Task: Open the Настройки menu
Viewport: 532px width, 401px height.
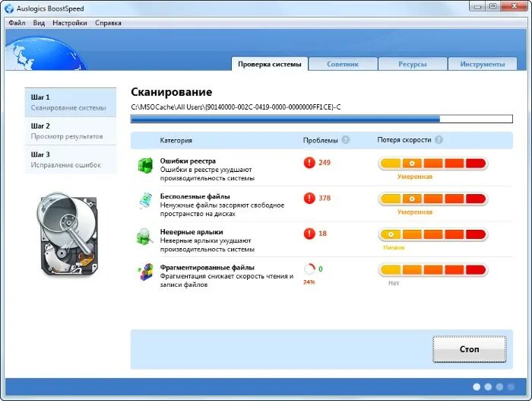Action: pyautogui.click(x=70, y=23)
